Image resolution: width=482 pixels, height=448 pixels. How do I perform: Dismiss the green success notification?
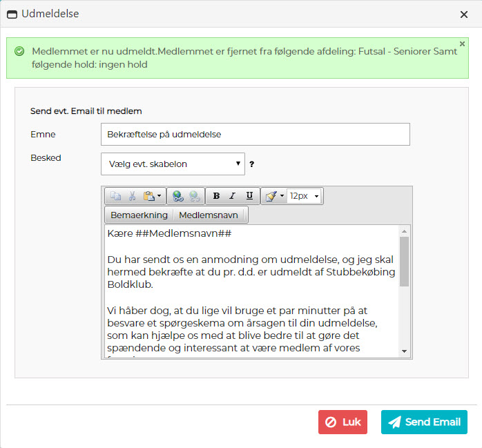(x=462, y=43)
